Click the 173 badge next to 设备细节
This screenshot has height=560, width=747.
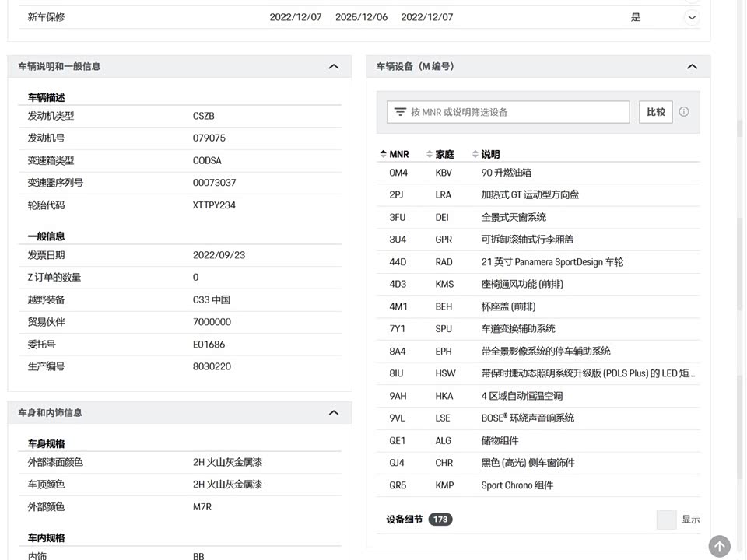[440, 520]
